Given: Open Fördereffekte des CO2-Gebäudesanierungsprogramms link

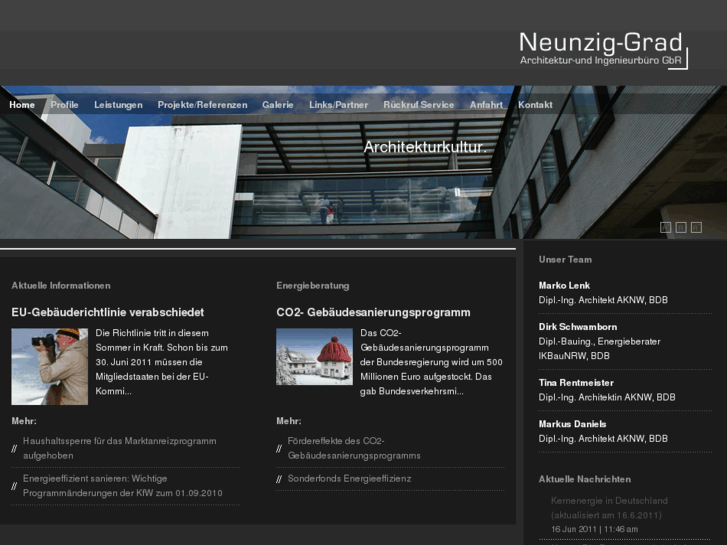Looking at the screenshot, I should coord(354,448).
